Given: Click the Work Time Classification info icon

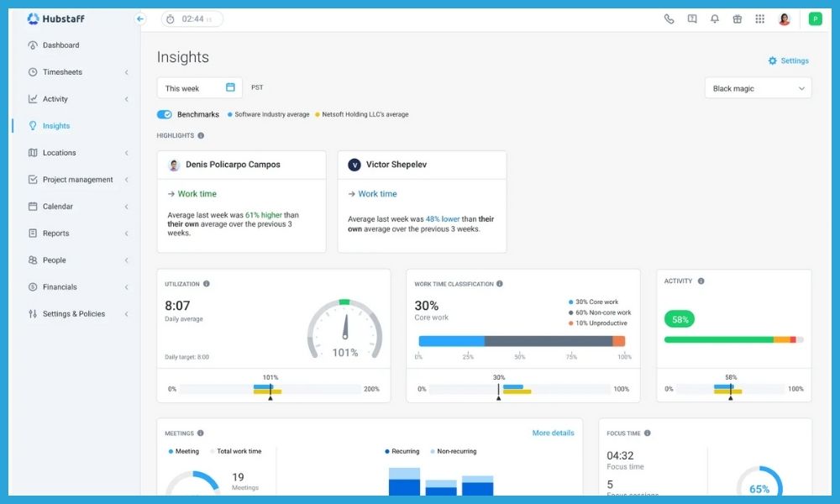Looking at the screenshot, I should (499, 284).
